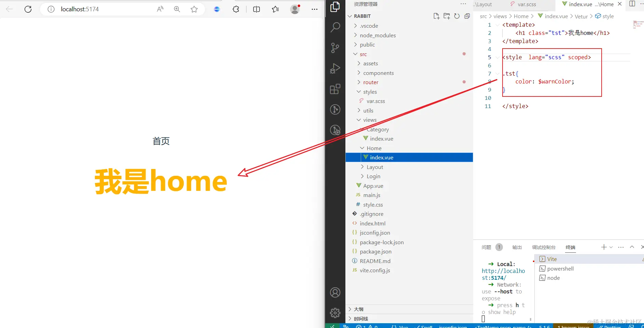Split the editor to the right
Screen dimensions: 644x328
(x=632, y=4)
